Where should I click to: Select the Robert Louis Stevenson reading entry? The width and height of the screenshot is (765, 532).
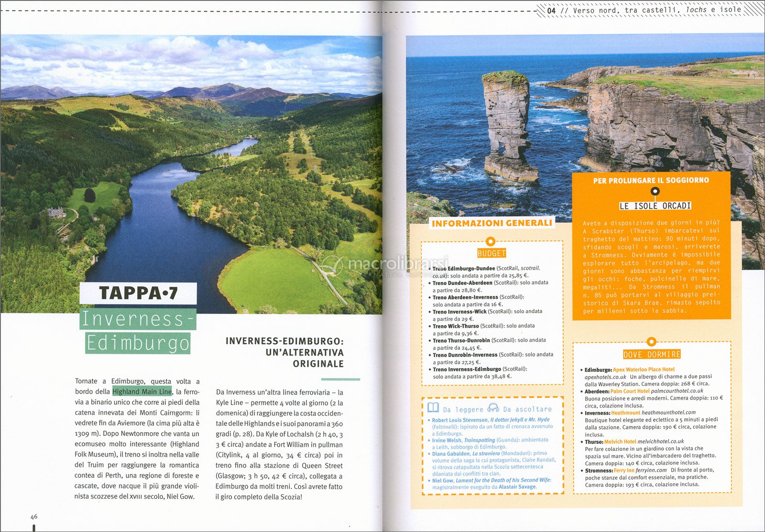point(491,426)
